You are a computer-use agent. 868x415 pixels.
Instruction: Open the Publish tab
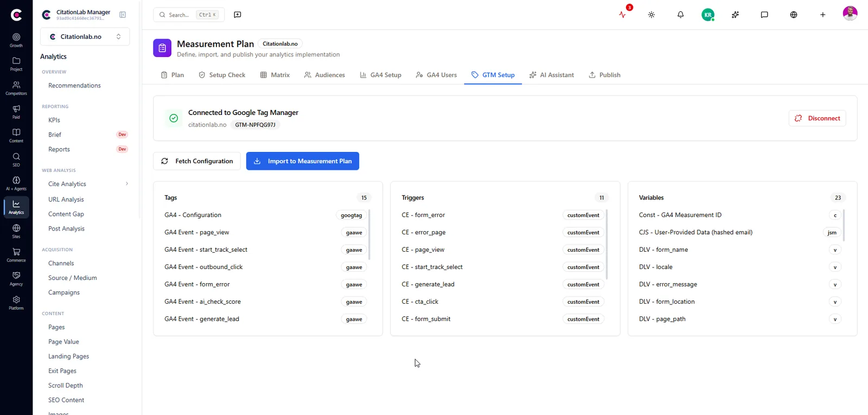click(604, 75)
